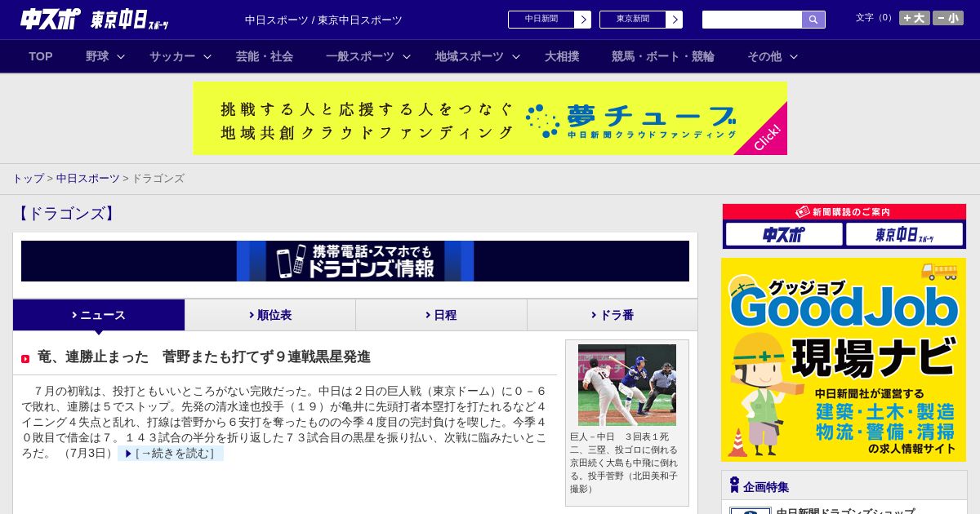
Task: Open the 中日新聞 header button
Action: (x=541, y=20)
